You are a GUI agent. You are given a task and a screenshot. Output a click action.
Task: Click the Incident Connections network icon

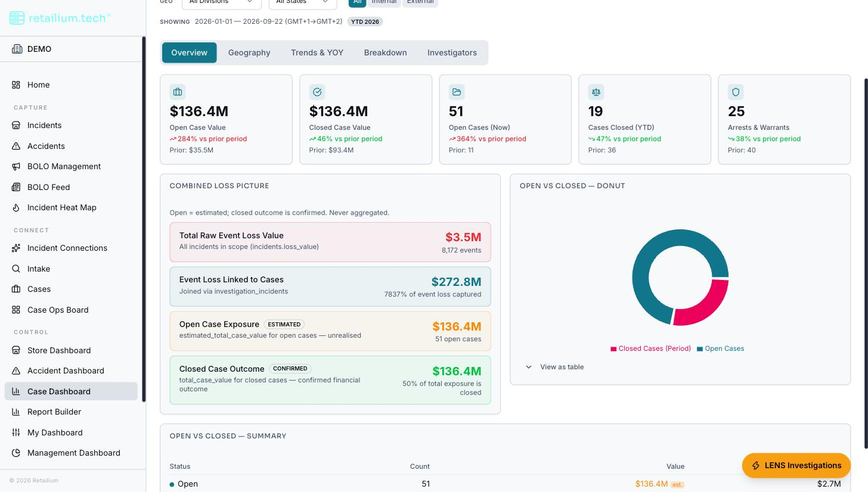(x=16, y=248)
